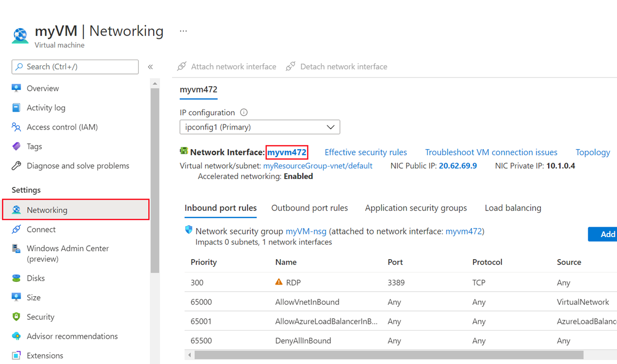Image resolution: width=617 pixels, height=364 pixels.
Task: Click the Diagnose and solve problems wrench icon
Action: click(16, 166)
